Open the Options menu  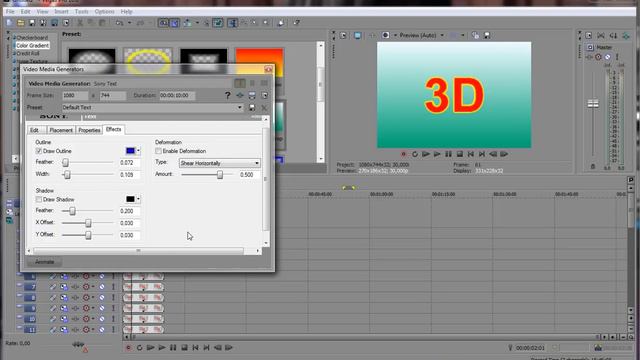click(x=104, y=12)
